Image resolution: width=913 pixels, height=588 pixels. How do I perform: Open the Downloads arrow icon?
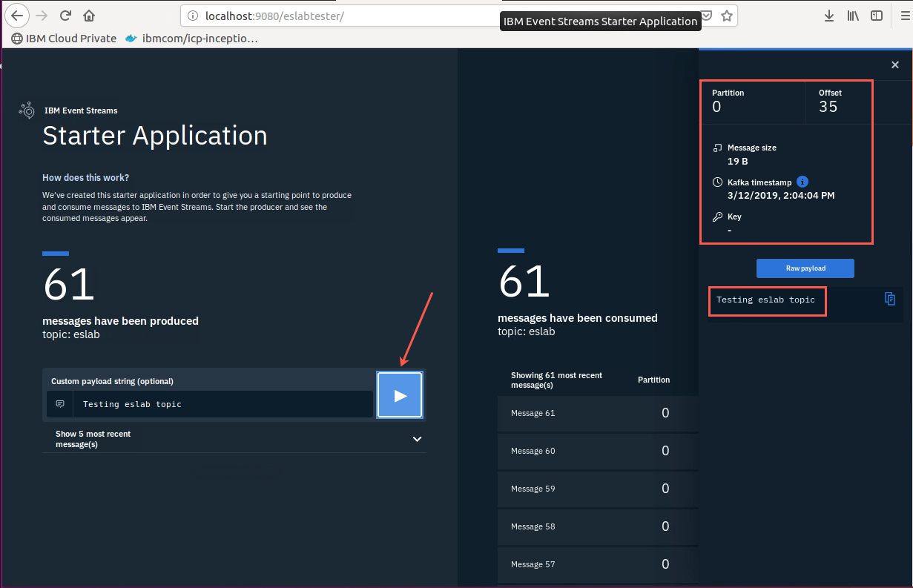(829, 16)
